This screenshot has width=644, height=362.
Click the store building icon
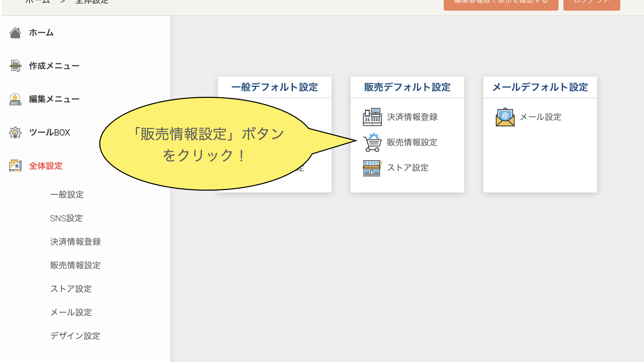click(372, 168)
